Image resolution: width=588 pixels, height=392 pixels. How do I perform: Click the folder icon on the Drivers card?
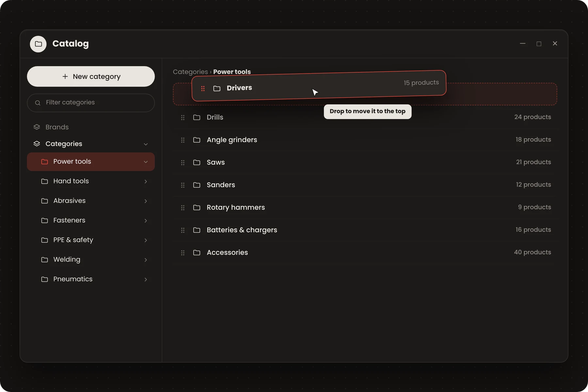(217, 88)
